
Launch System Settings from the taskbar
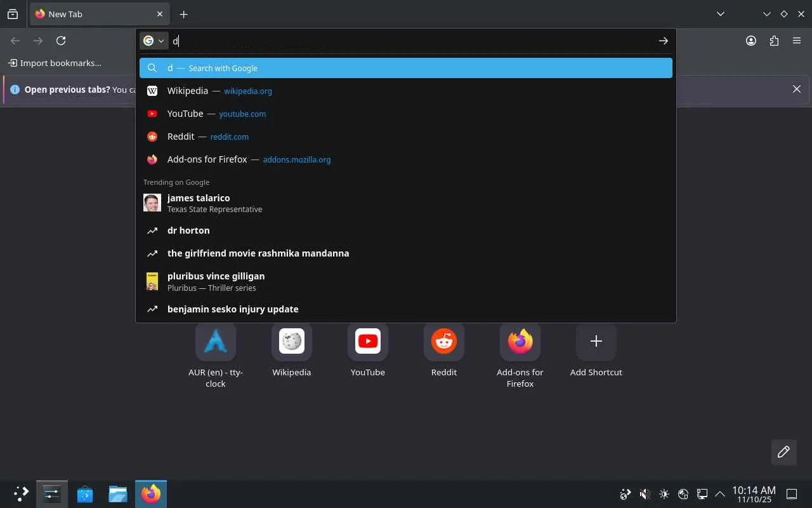[52, 494]
